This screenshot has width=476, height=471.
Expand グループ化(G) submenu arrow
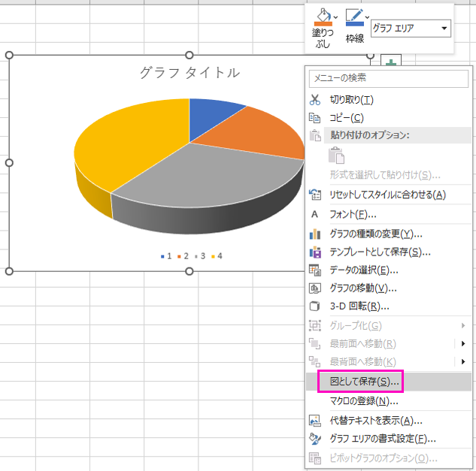463,326
